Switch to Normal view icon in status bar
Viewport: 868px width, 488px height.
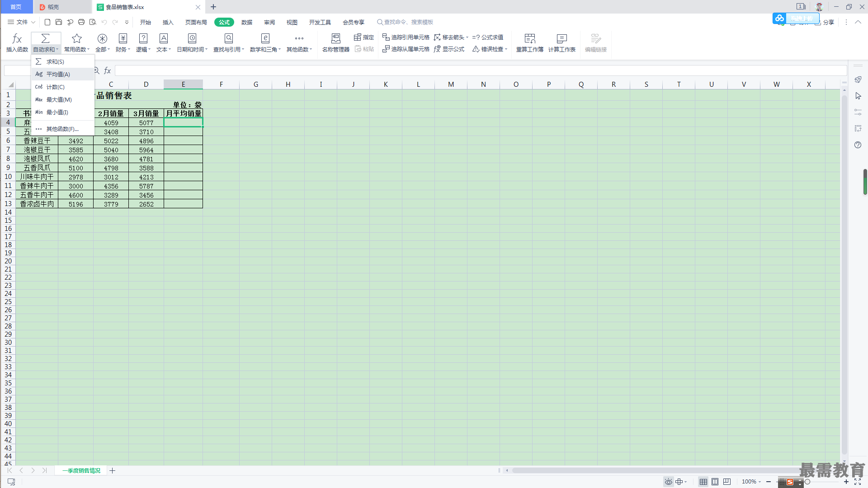[703, 482]
